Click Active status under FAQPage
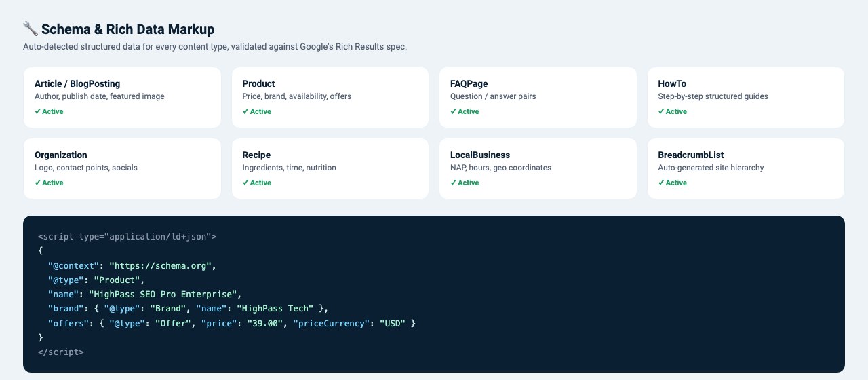The width and height of the screenshot is (868, 380). 465,111
